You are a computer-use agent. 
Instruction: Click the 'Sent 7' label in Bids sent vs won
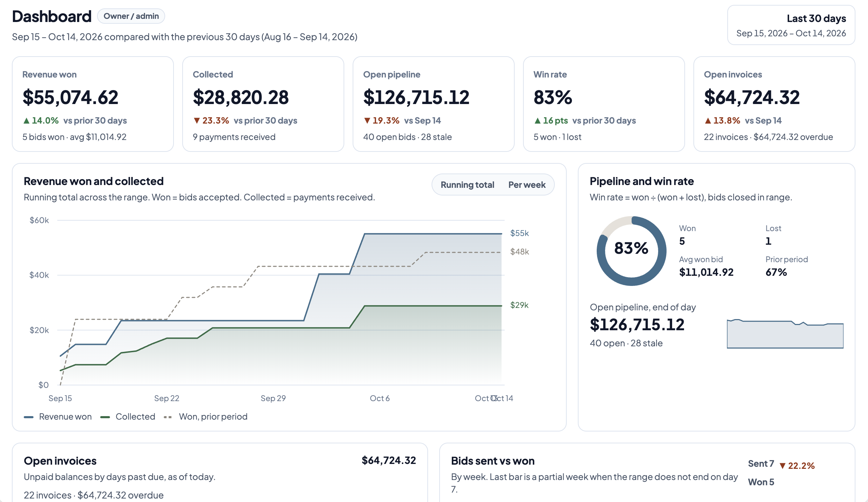pyautogui.click(x=761, y=464)
